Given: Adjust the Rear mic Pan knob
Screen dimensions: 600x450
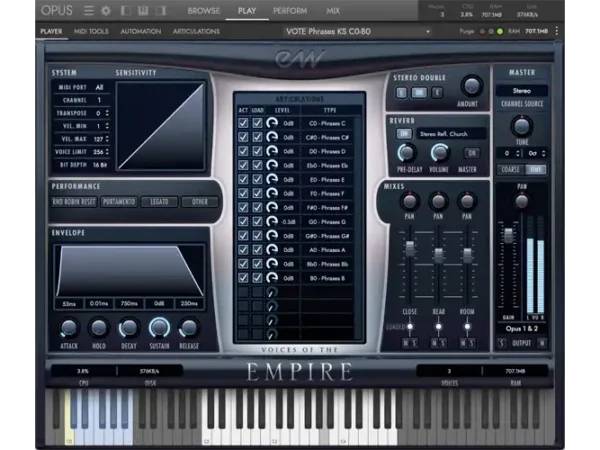Looking at the screenshot, I should (x=438, y=201).
